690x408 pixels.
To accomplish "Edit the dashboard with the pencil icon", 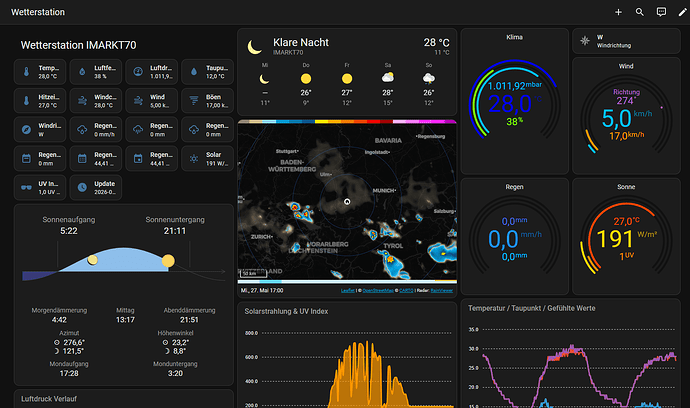I will (682, 12).
